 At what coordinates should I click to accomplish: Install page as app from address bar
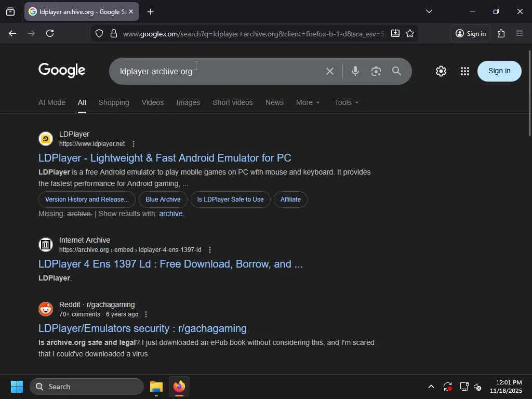tap(395, 33)
